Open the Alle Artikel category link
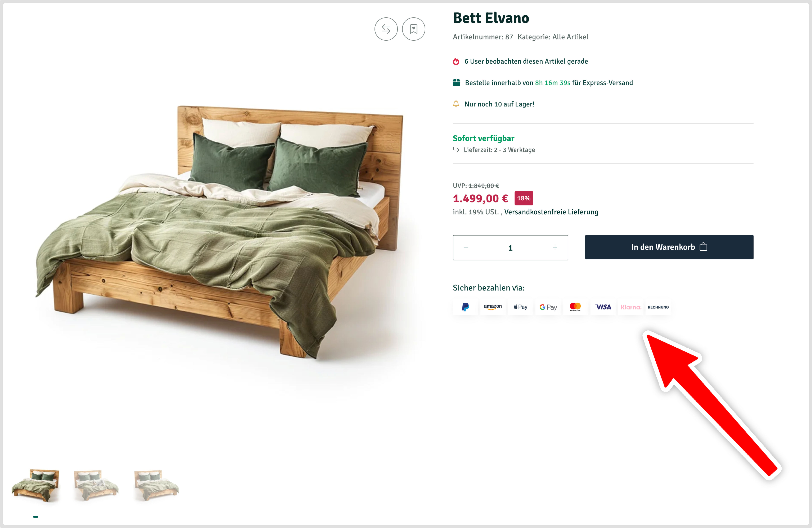 click(570, 37)
